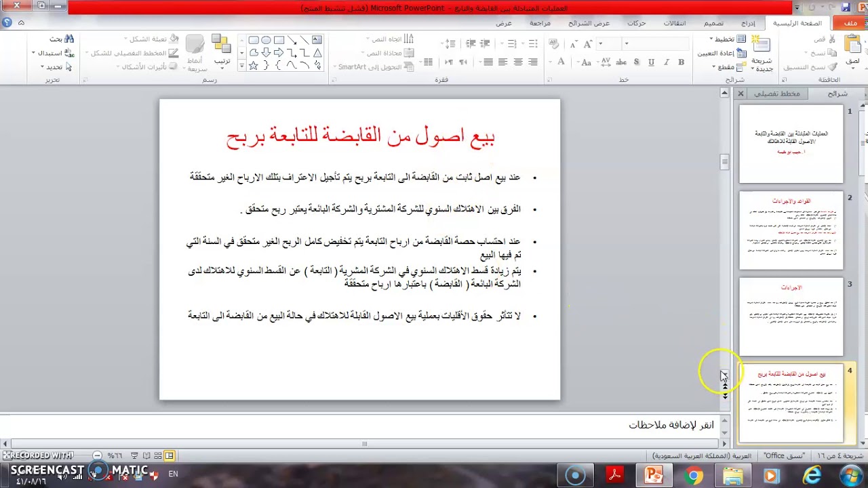Open Quick Styles (أنماط سريعة) gallery
Screen dimensions: 868x488
[x=195, y=53]
